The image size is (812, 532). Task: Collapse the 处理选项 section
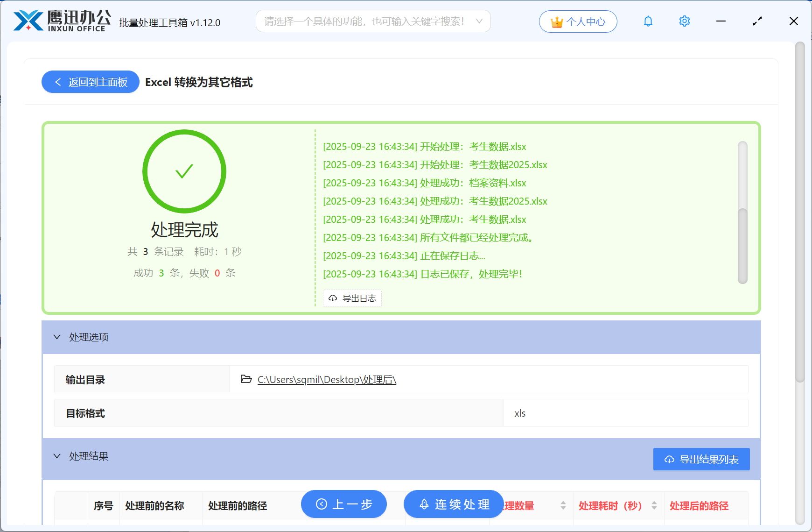pos(57,337)
